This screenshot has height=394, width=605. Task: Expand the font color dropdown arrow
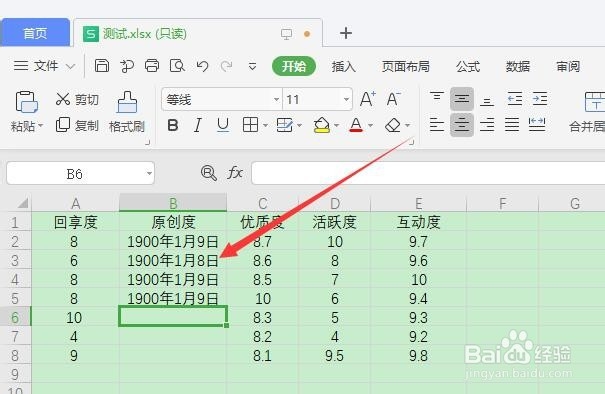[370, 125]
